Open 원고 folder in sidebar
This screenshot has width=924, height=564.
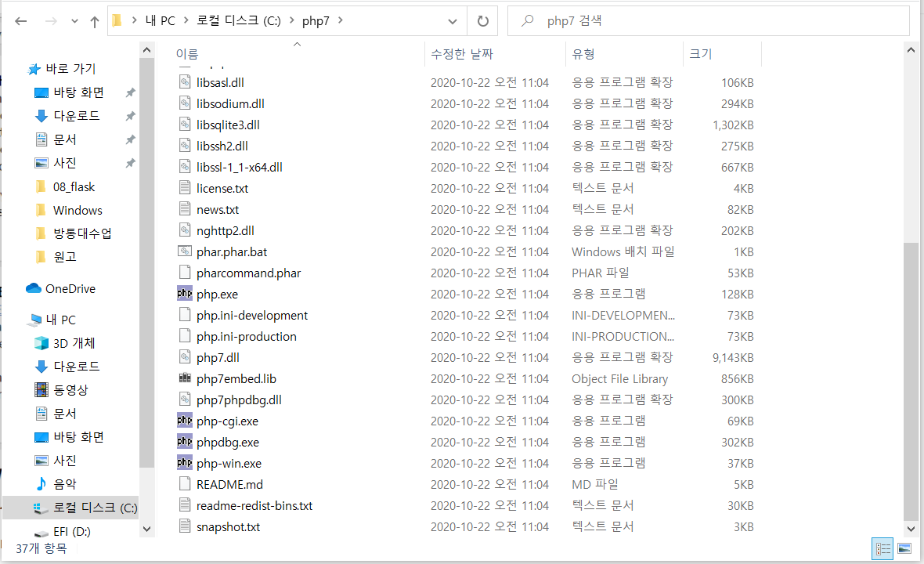tap(64, 257)
